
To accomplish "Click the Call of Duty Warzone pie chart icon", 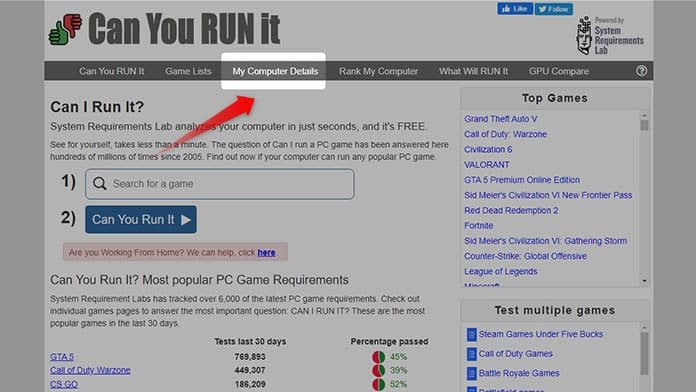I will 379,370.
